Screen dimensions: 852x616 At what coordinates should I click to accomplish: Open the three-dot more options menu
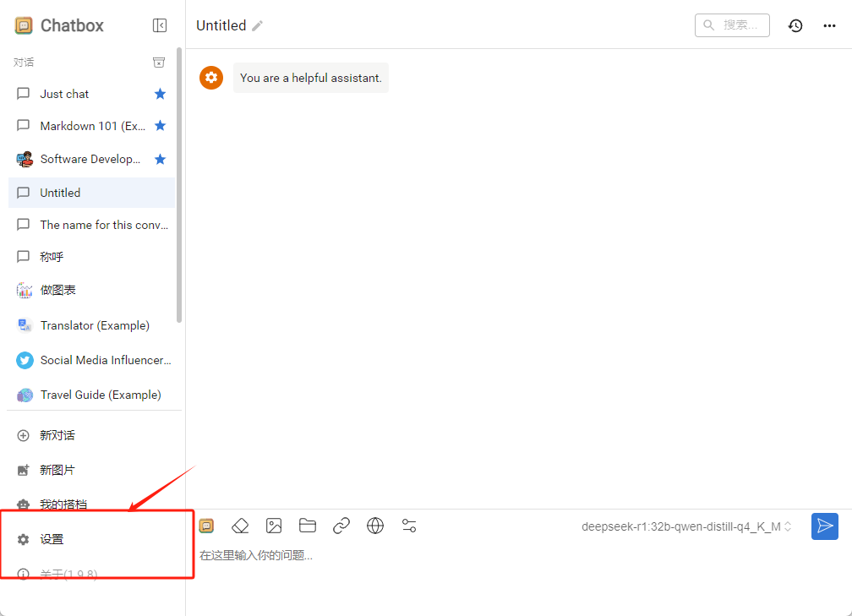(x=829, y=25)
